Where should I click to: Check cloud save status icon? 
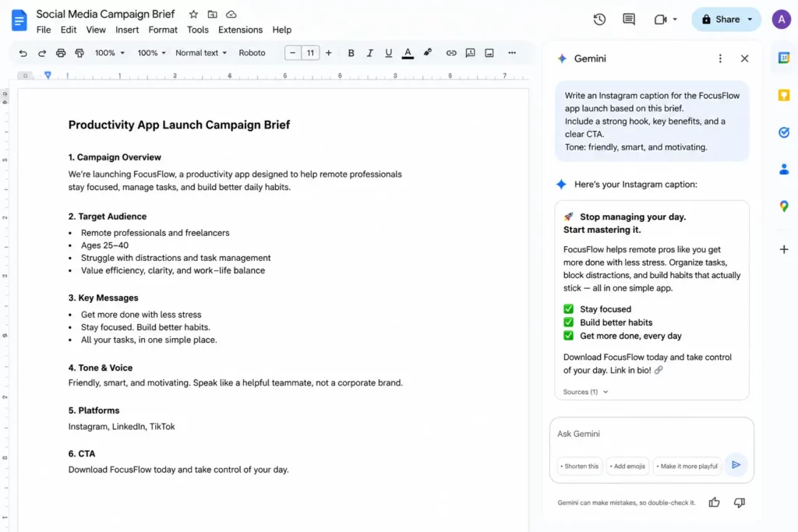(231, 14)
